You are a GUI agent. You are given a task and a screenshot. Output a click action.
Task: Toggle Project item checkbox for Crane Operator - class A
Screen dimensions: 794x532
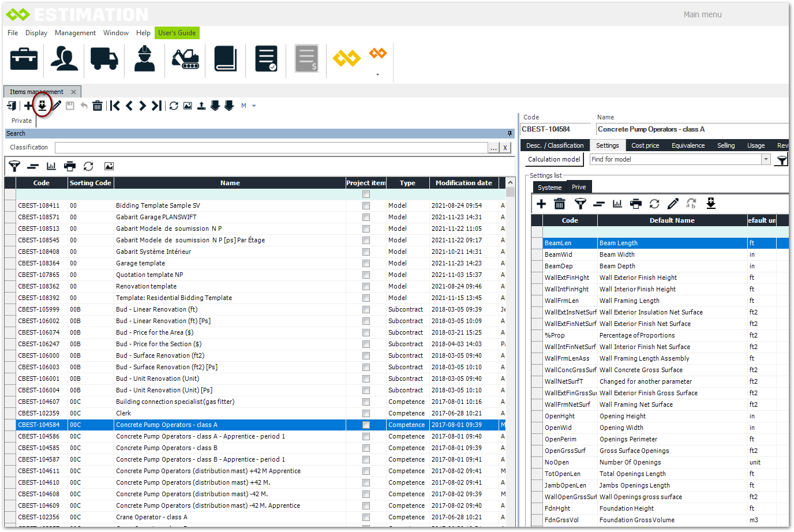click(x=366, y=517)
